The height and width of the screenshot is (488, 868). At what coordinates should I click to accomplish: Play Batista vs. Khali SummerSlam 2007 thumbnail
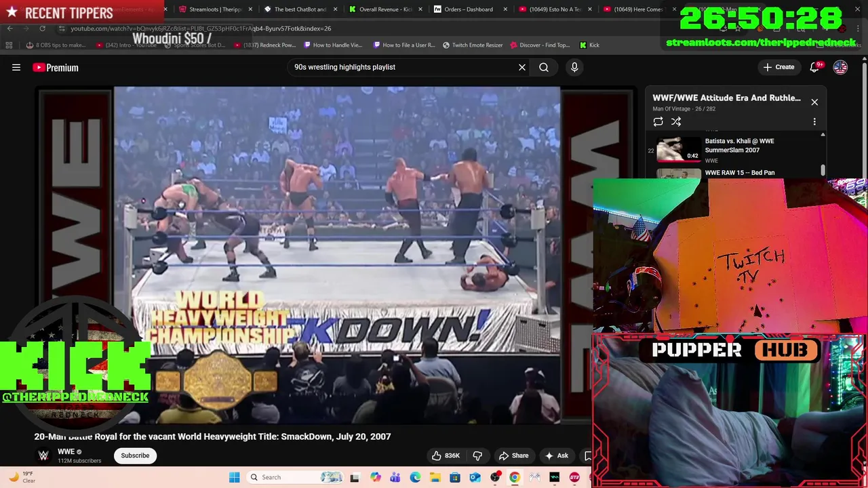coord(678,150)
